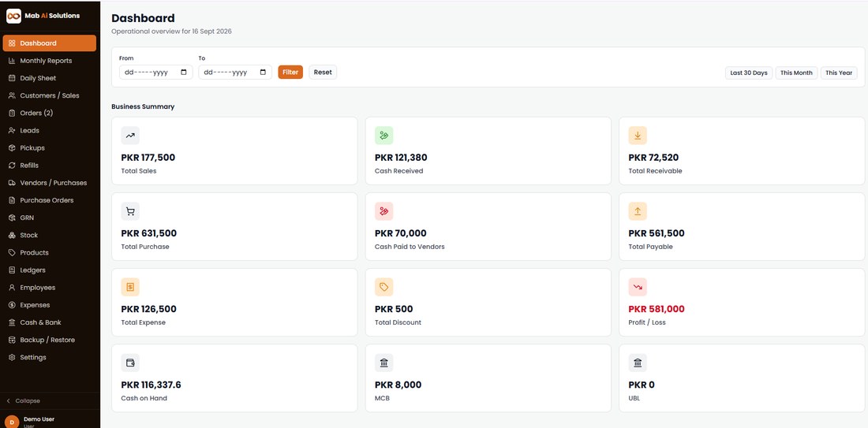Apply the This Year range
This screenshot has height=428, width=868.
pos(840,73)
